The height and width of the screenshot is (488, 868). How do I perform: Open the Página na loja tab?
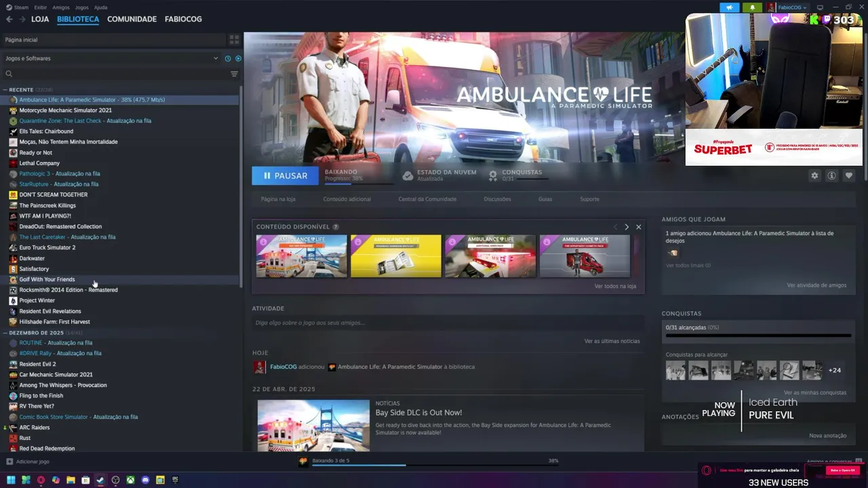278,199
